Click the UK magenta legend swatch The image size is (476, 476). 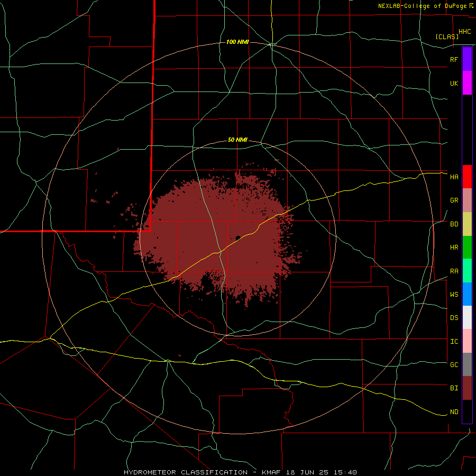(x=467, y=83)
